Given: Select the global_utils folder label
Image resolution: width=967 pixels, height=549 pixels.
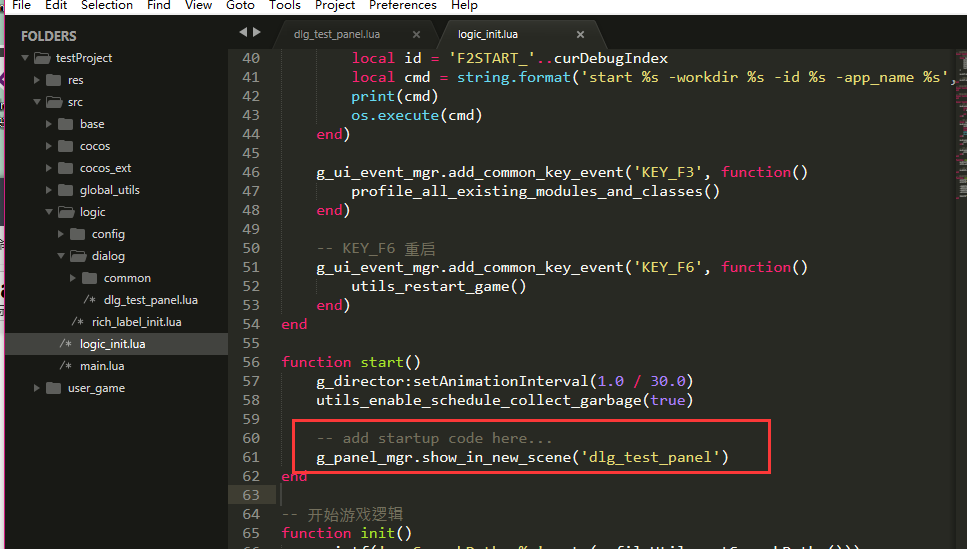Looking at the screenshot, I should tap(110, 190).
